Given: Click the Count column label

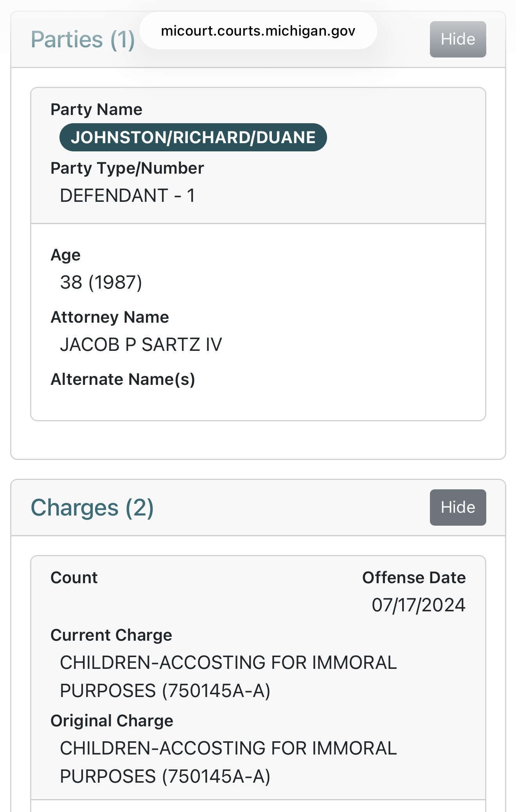Looking at the screenshot, I should pyautogui.click(x=74, y=578).
